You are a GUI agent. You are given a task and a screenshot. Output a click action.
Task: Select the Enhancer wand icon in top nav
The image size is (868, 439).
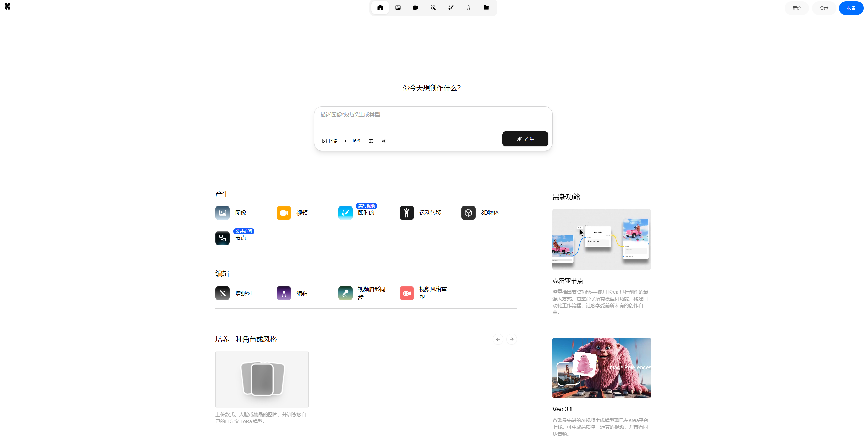coord(433,7)
